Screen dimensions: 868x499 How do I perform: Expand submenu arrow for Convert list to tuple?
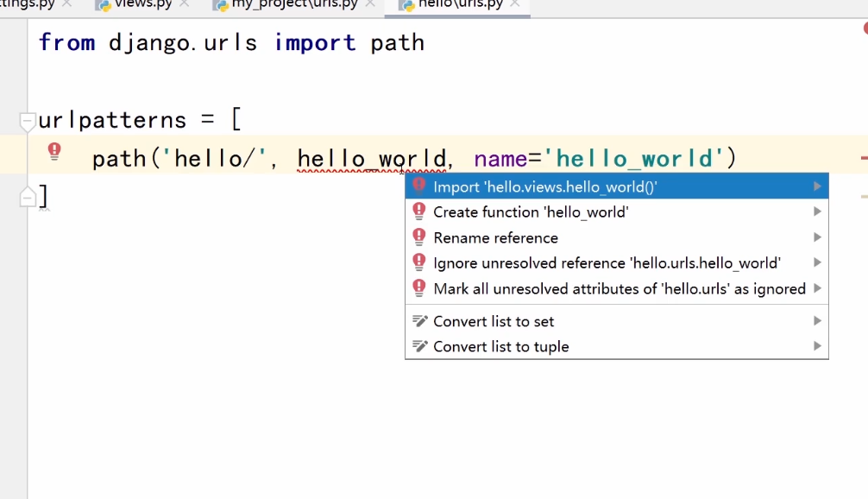817,346
